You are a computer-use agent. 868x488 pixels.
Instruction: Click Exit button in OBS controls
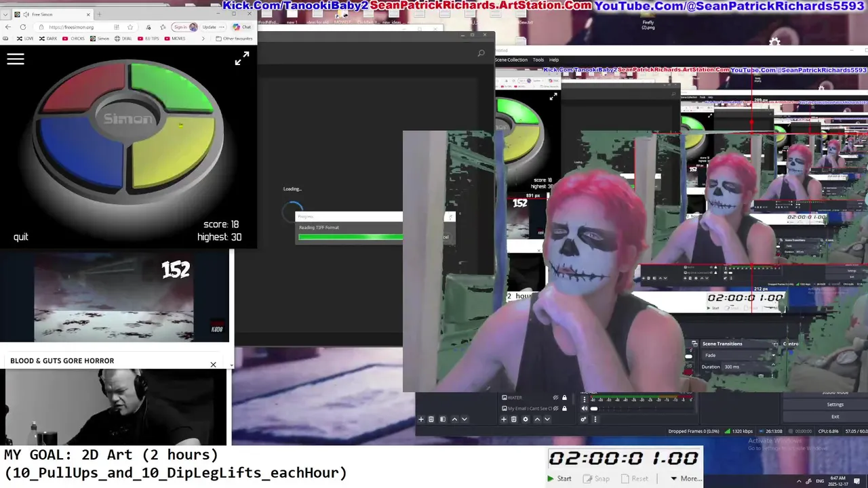tap(835, 416)
